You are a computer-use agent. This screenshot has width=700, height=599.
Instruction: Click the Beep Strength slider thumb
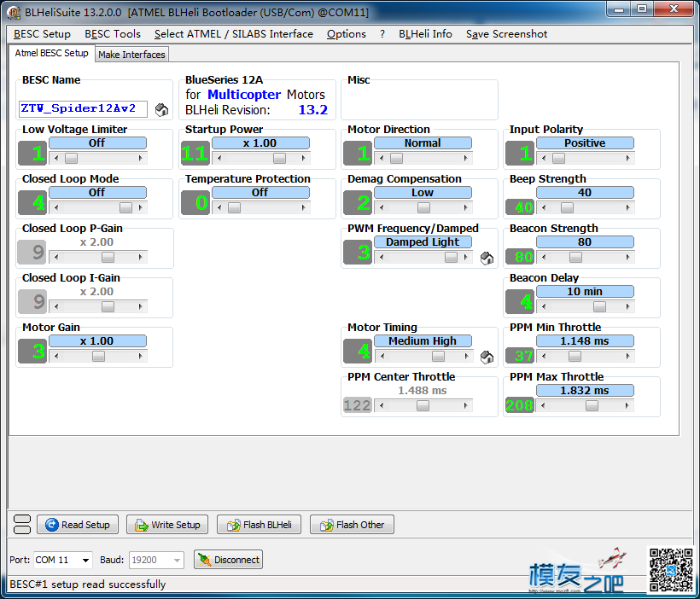click(567, 207)
